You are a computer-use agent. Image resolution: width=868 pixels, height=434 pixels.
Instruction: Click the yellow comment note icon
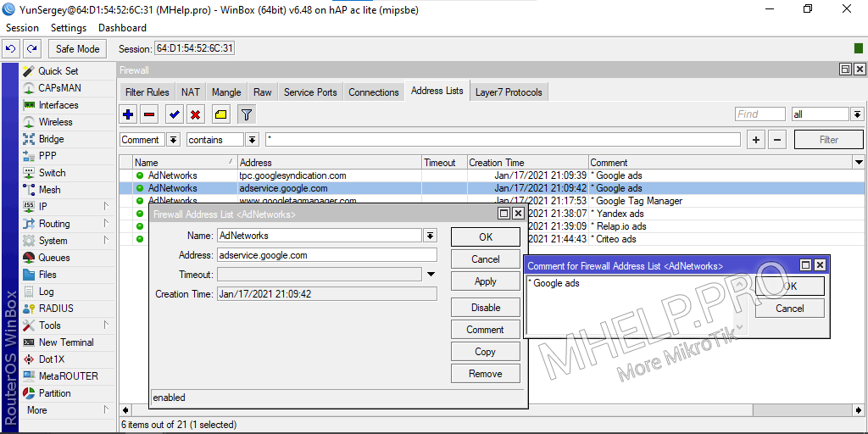[x=220, y=114]
